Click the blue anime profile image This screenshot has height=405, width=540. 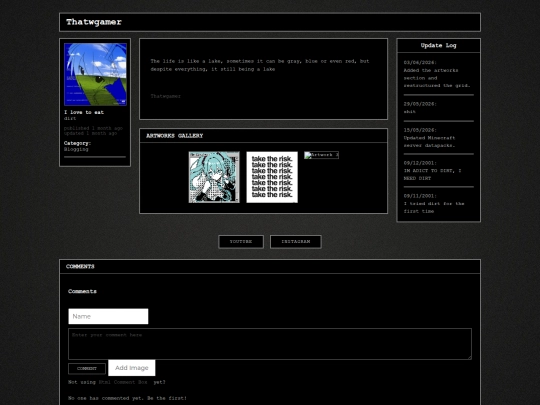tap(95, 74)
